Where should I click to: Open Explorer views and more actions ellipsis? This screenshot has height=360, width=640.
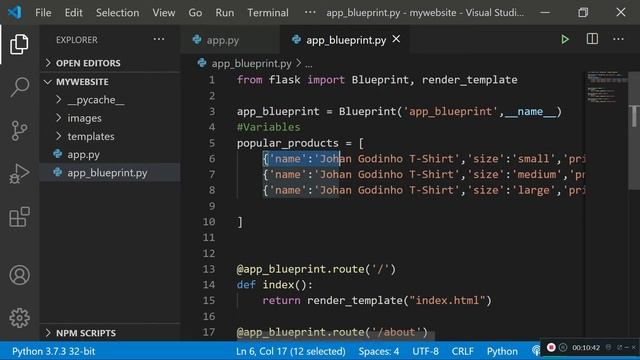(159, 40)
